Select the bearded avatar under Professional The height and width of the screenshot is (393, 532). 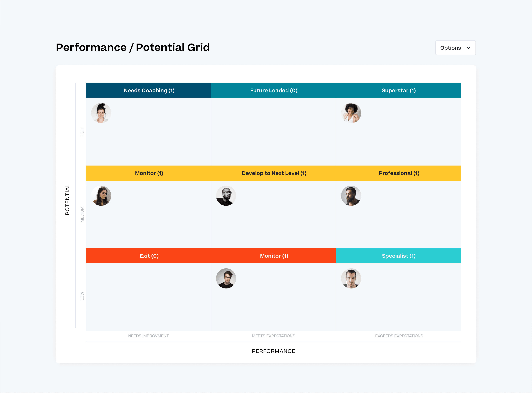click(x=351, y=196)
